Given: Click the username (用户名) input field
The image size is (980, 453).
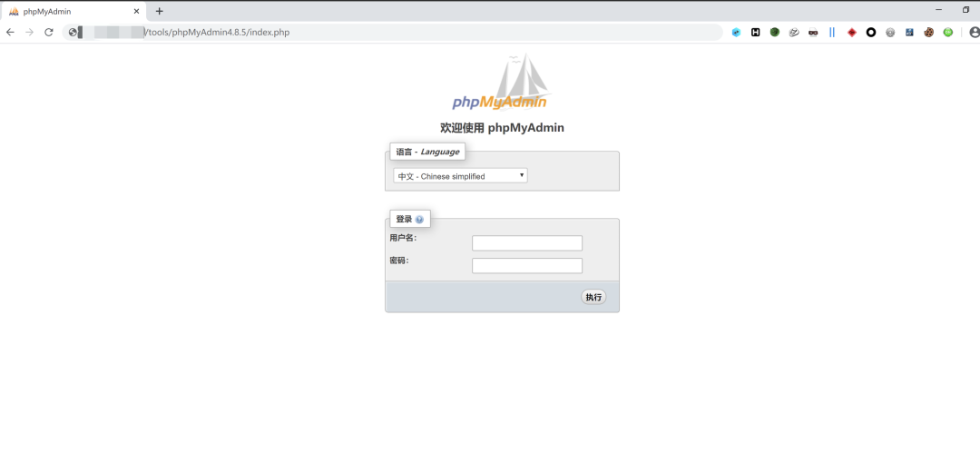Looking at the screenshot, I should [x=527, y=243].
